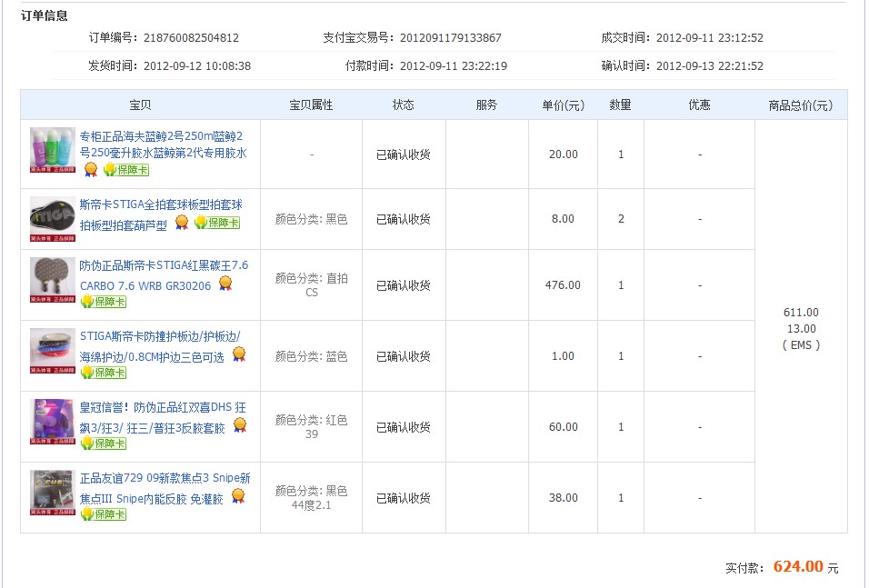
Task: Click medal icon beside 海夫蓝鲸2号 glue listing
Action: tap(91, 170)
